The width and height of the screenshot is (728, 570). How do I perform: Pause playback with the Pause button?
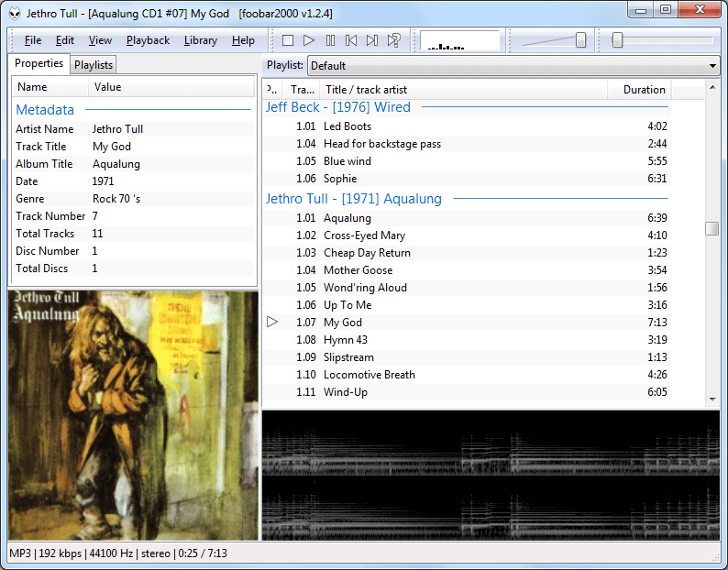(330, 40)
